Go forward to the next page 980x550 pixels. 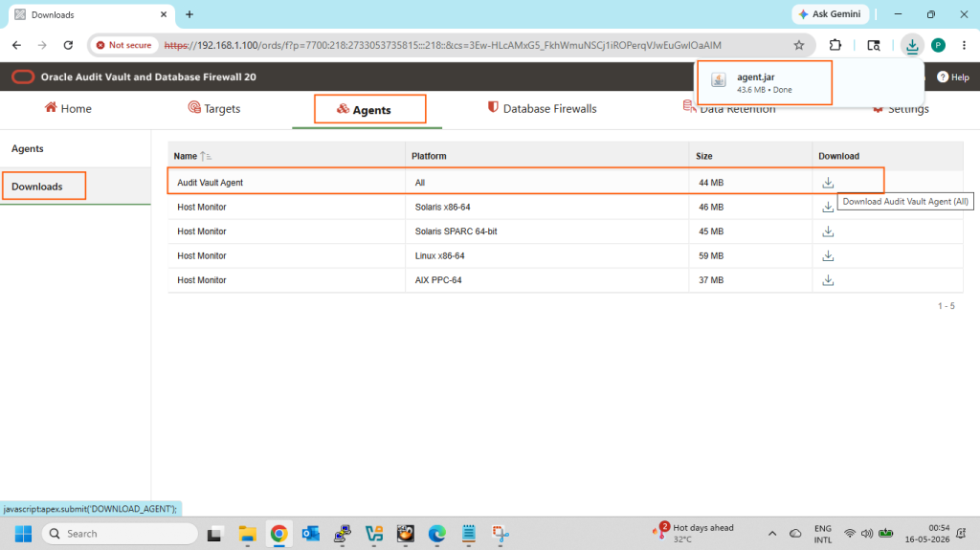[x=42, y=45]
